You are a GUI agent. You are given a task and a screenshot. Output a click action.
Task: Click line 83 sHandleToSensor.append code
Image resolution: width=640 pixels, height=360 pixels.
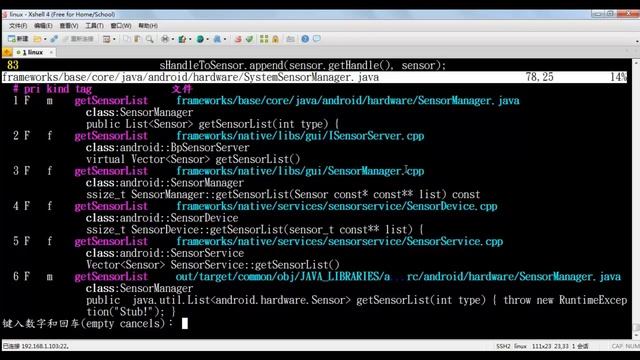[x=302, y=65]
